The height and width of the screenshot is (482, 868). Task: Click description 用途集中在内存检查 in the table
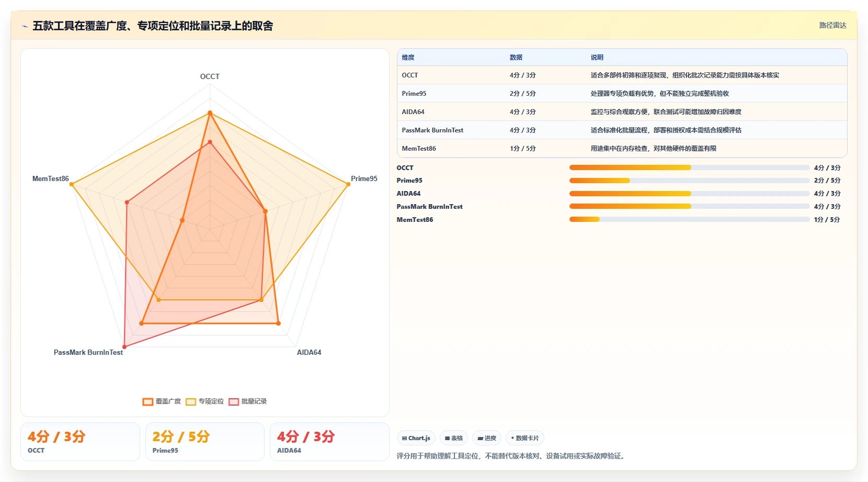(x=654, y=149)
